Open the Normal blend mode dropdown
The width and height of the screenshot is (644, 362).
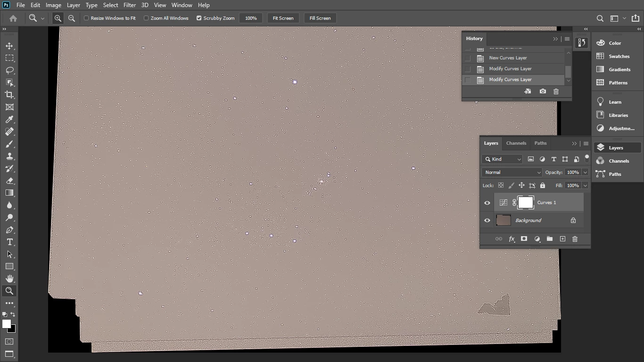click(512, 173)
